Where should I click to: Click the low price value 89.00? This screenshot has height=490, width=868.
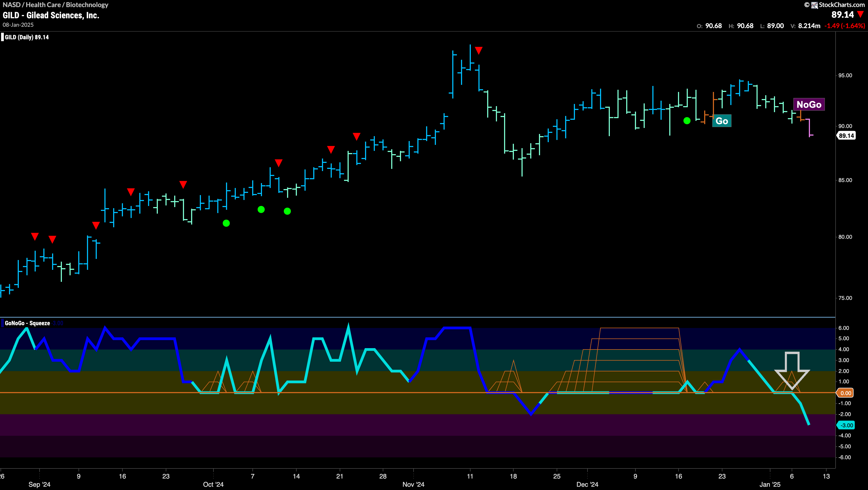(775, 26)
